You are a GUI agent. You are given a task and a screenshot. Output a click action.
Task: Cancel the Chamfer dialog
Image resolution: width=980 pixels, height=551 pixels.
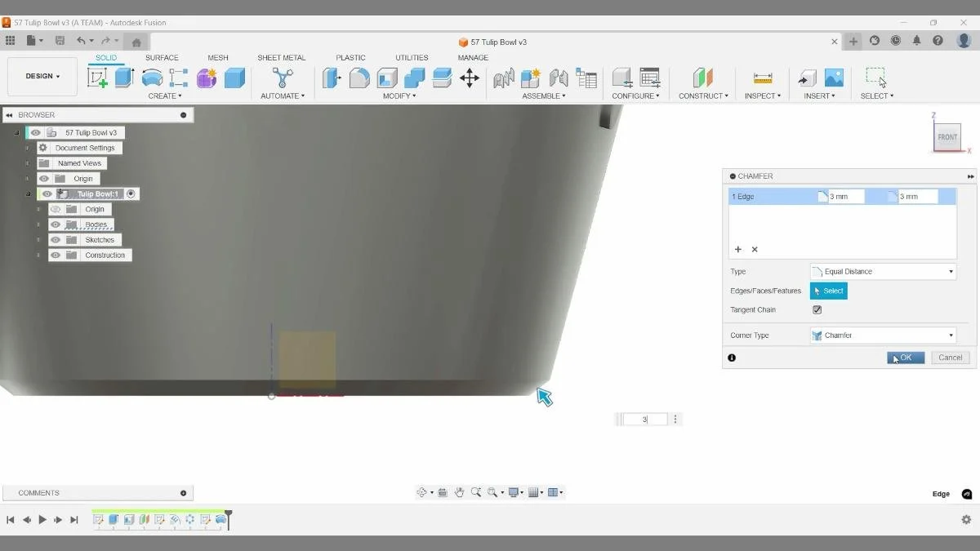pyautogui.click(x=950, y=358)
